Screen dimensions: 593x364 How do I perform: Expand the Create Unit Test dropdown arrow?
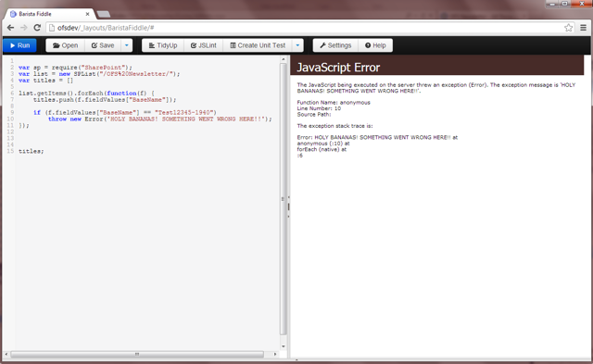pyautogui.click(x=297, y=45)
